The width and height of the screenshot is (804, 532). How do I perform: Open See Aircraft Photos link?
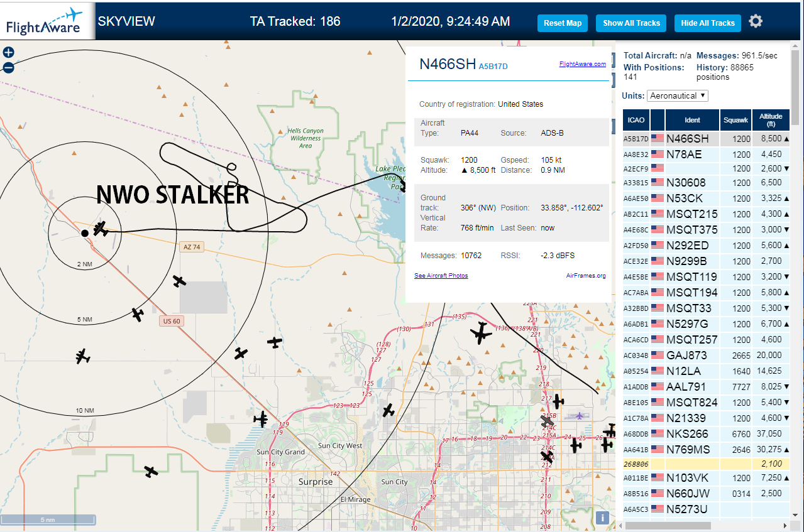(441, 276)
